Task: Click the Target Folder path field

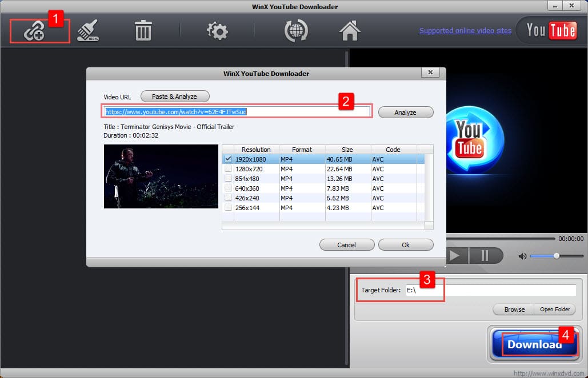Action: (491, 290)
